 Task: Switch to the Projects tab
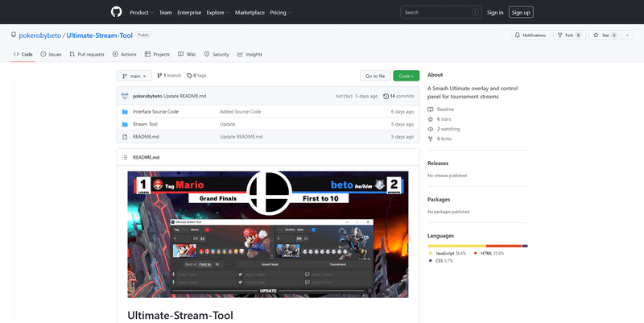tap(157, 54)
